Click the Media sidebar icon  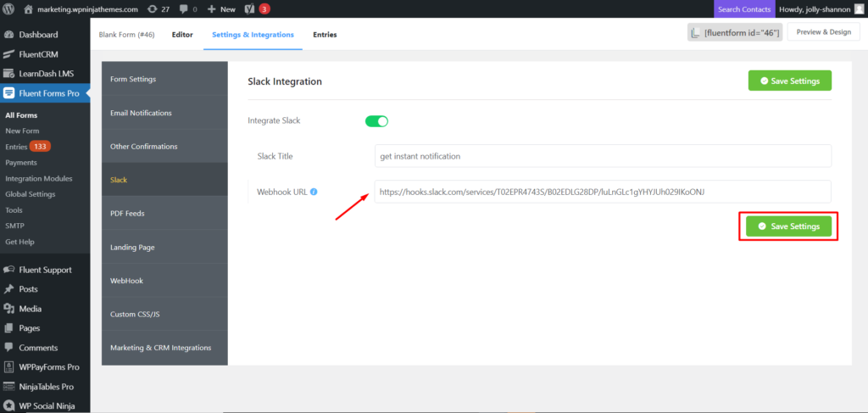pyautogui.click(x=8, y=309)
